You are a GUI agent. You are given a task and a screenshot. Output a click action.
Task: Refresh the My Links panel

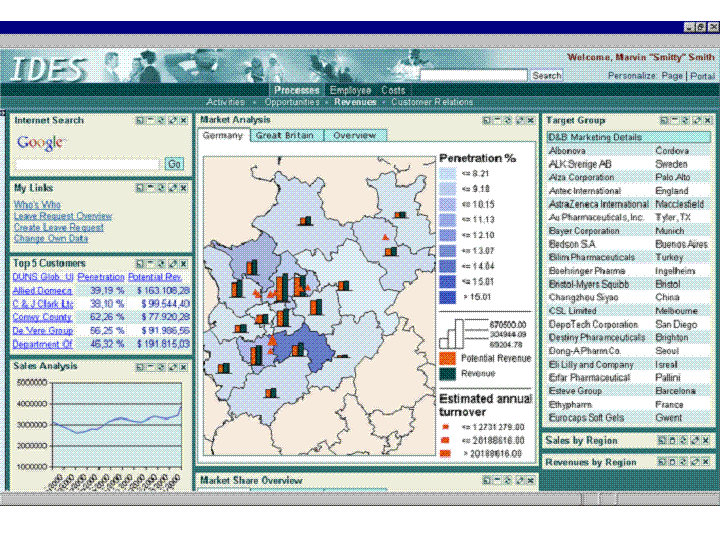click(x=161, y=188)
